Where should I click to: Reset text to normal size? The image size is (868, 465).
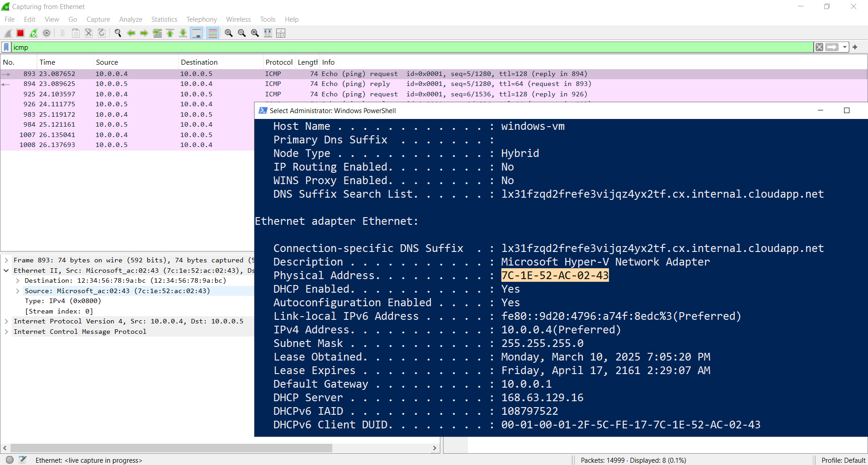pos(255,33)
